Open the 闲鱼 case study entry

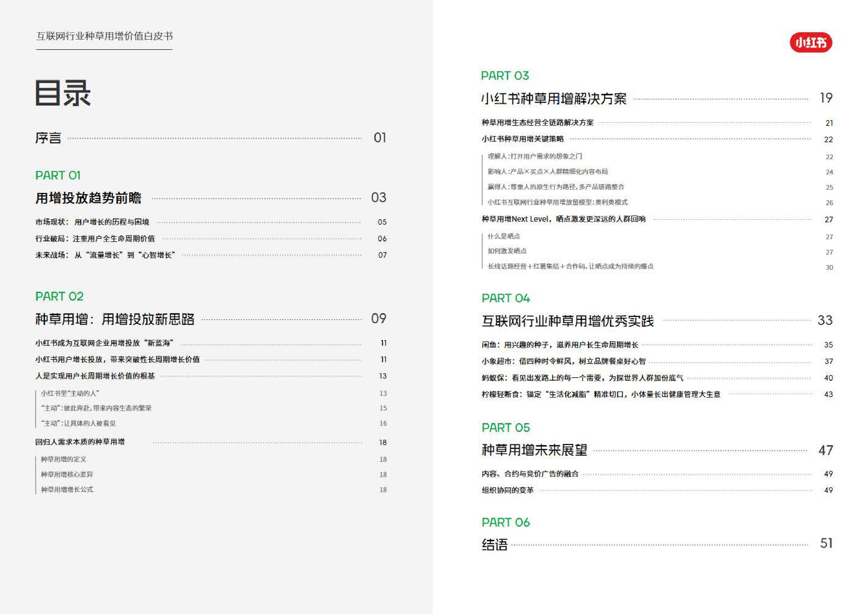point(560,345)
